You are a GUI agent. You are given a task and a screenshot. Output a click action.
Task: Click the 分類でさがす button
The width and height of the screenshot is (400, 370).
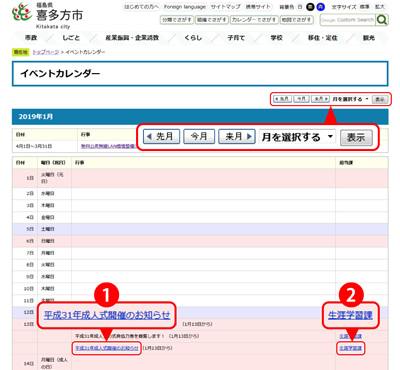point(177,20)
